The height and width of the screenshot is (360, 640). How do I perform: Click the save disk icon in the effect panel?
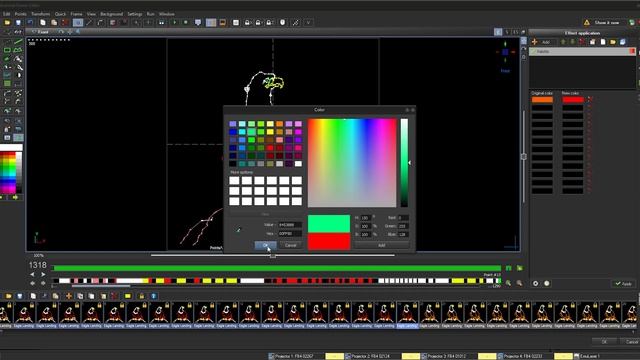pos(622,42)
